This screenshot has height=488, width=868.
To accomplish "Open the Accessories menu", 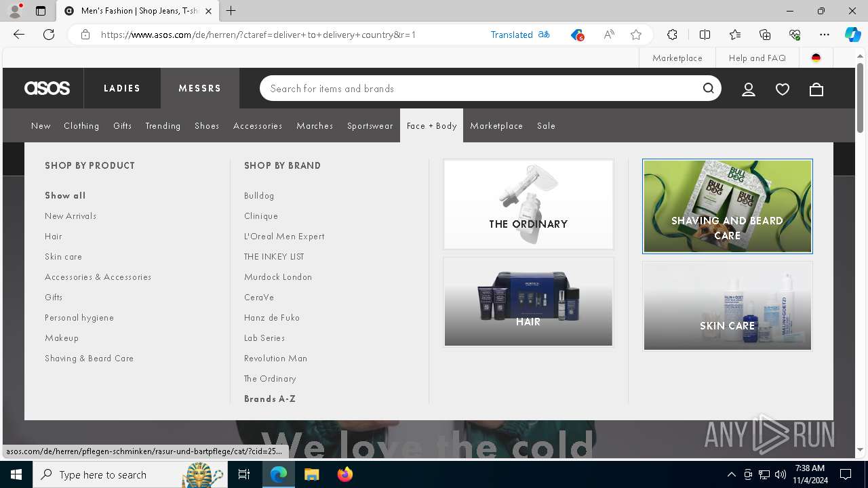I will click(x=258, y=125).
